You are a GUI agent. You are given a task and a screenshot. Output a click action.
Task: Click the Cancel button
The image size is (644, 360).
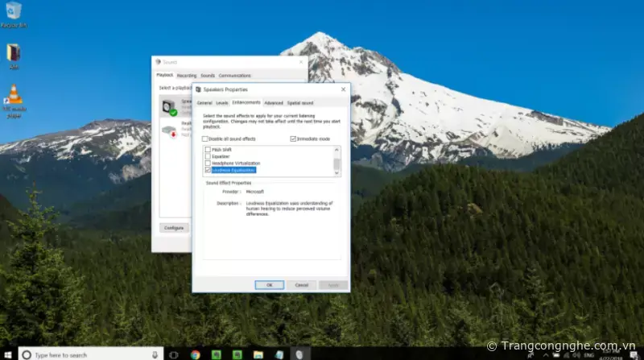point(301,284)
